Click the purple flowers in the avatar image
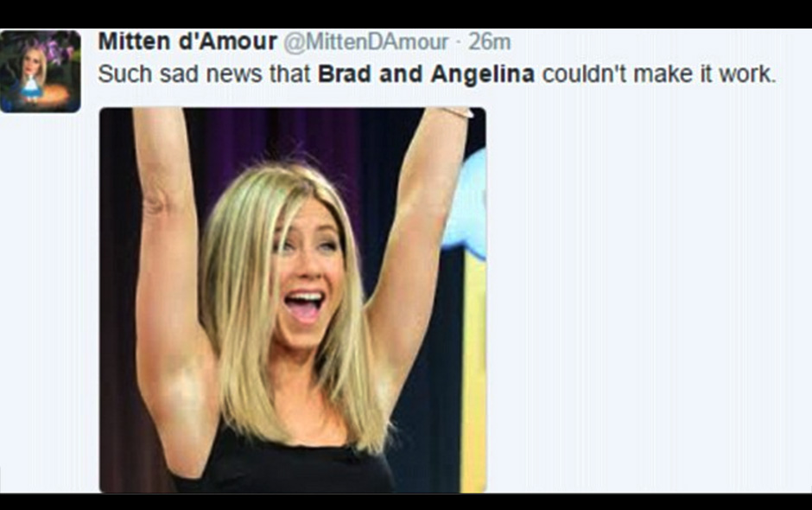The width and height of the screenshot is (812, 510). [x=57, y=51]
